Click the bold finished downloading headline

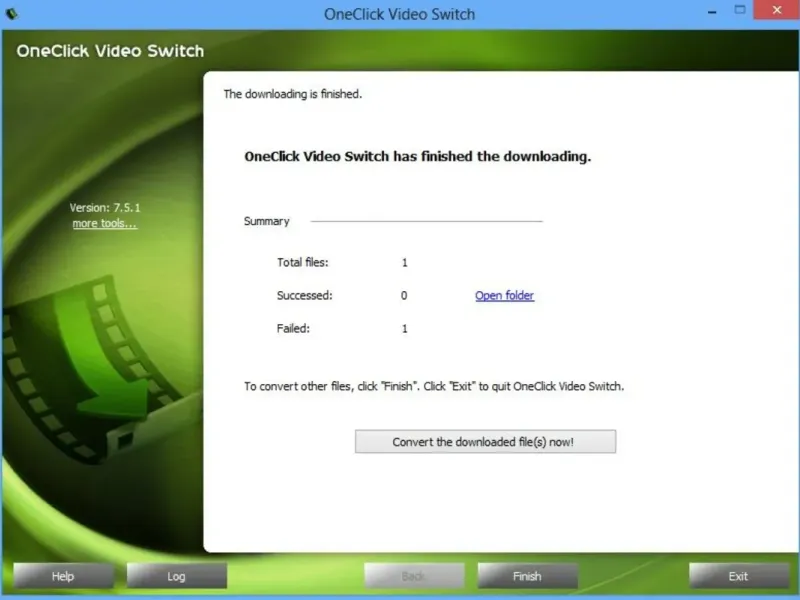[x=417, y=156]
